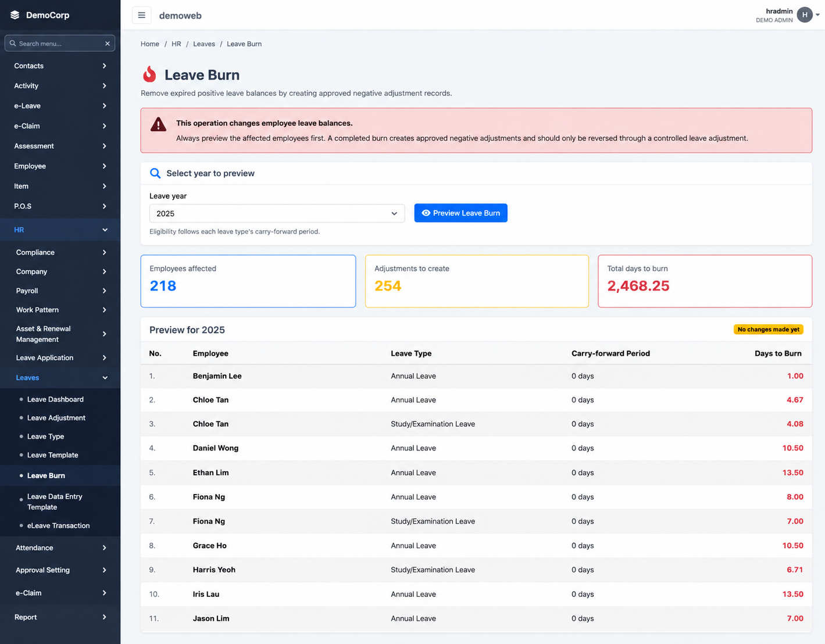825x644 pixels.
Task: Click the Adjustments to create card showing 254
Action: (x=477, y=281)
